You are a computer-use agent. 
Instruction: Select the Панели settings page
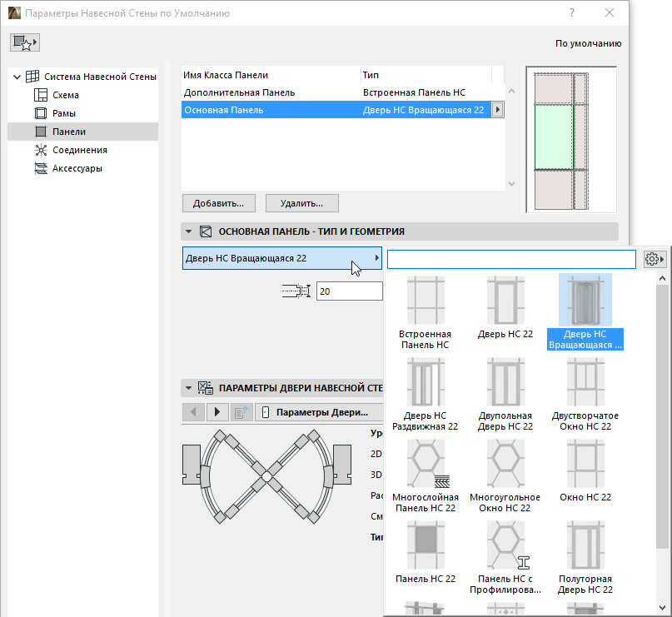coord(82,132)
